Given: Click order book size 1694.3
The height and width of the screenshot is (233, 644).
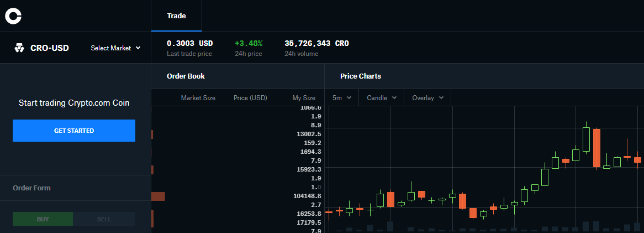Looking at the screenshot, I should pos(310,152).
